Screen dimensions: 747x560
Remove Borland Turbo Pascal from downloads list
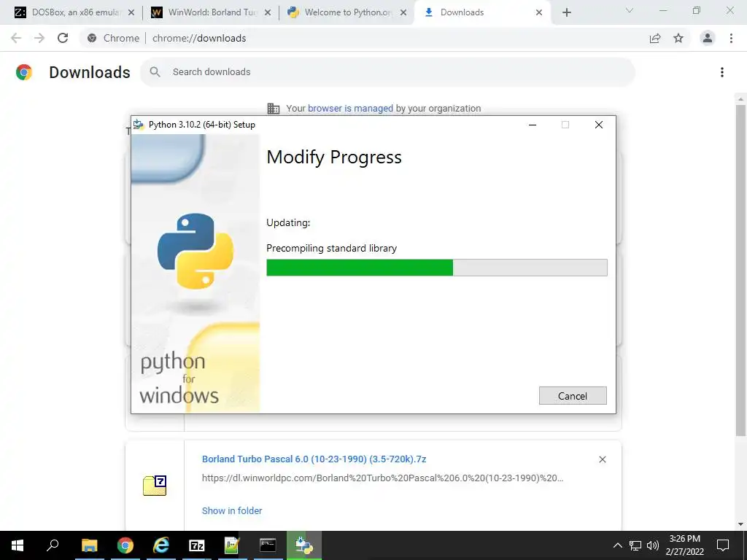[602, 459]
